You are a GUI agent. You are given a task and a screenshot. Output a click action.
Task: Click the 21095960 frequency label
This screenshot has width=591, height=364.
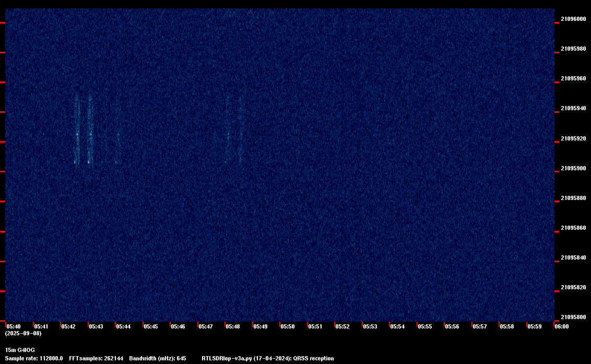(x=574, y=78)
